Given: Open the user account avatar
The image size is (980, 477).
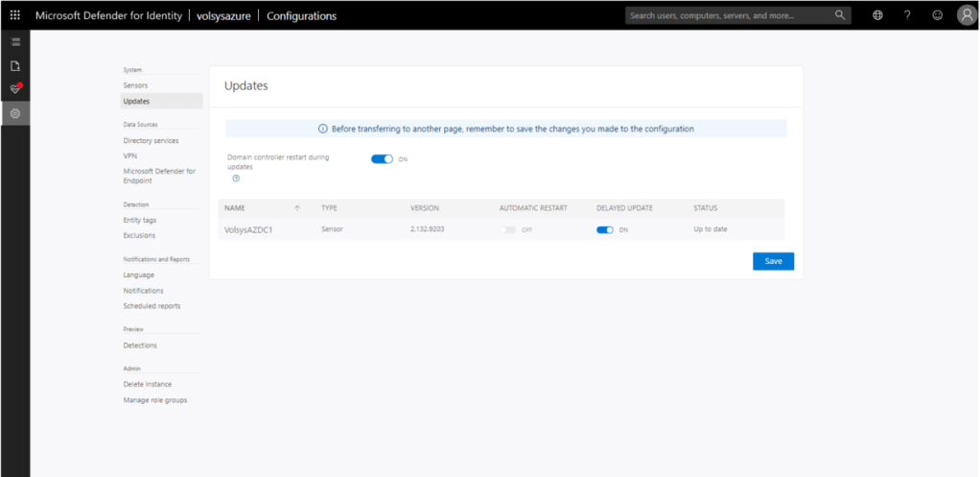Looking at the screenshot, I should tap(966, 15).
